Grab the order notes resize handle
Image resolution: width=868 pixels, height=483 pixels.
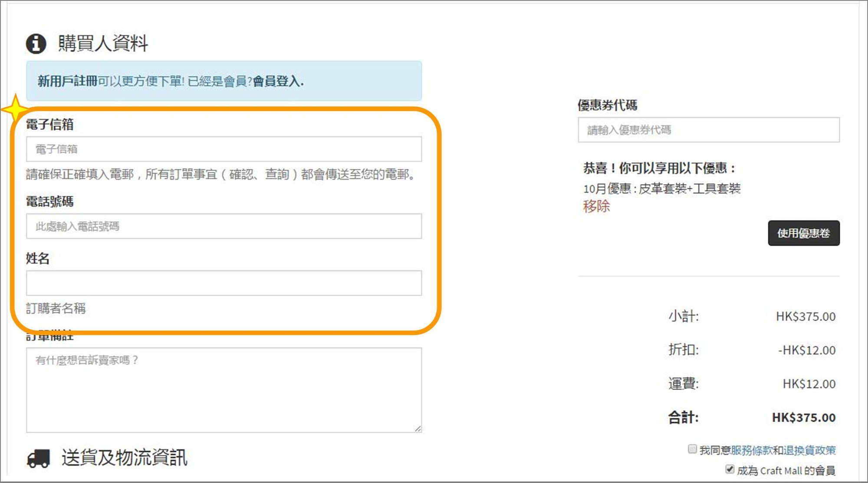click(x=418, y=428)
